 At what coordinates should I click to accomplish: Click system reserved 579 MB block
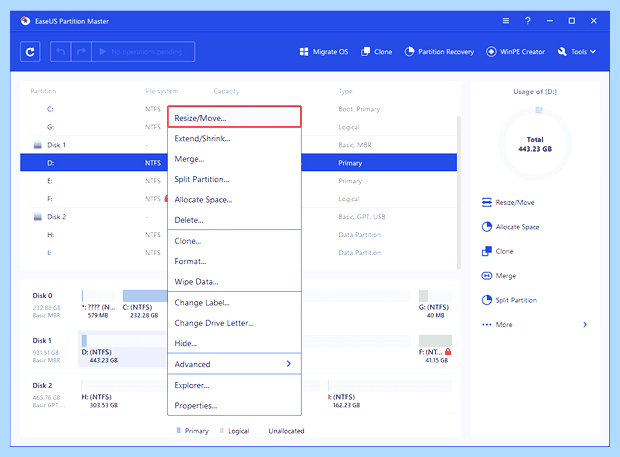(x=98, y=304)
